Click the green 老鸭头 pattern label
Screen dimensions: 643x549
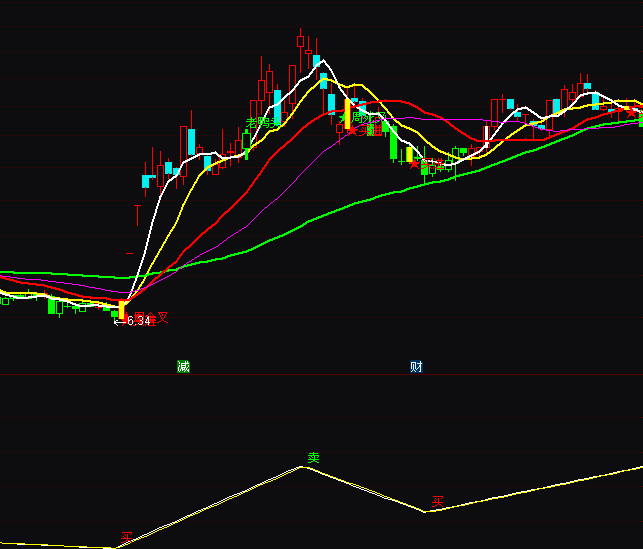263,123
